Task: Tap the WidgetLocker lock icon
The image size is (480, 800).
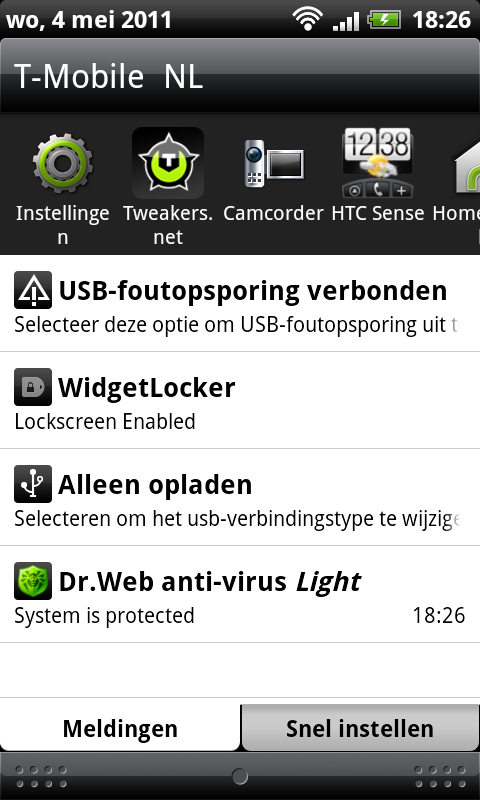Action: [33, 387]
